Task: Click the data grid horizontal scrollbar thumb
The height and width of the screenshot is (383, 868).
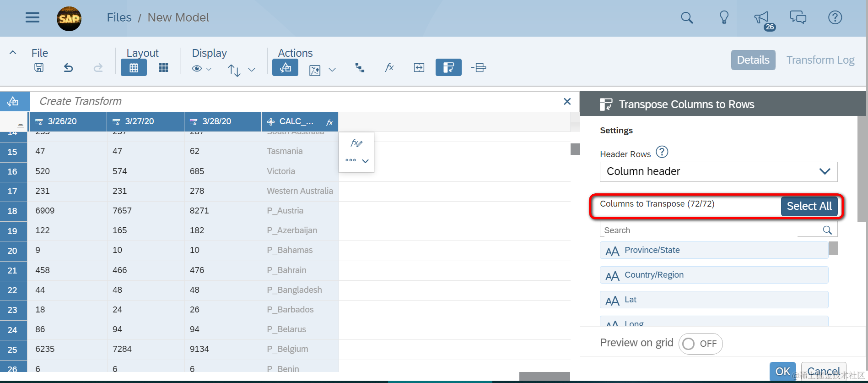Action: (545, 377)
